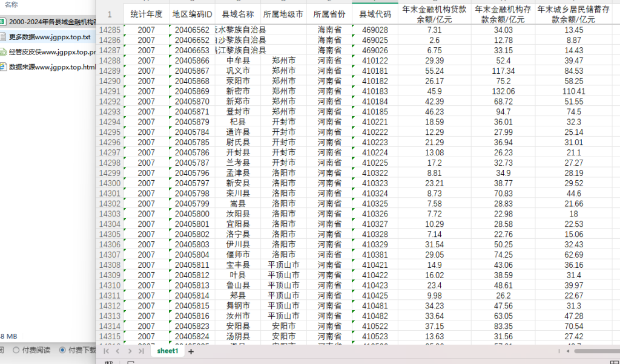620x364 pixels.
Task: Click the county code cell 410181
Action: pyautogui.click(x=375, y=71)
